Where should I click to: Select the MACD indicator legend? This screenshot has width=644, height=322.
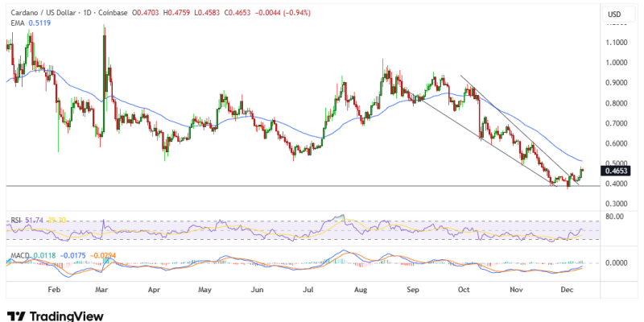pos(19,256)
